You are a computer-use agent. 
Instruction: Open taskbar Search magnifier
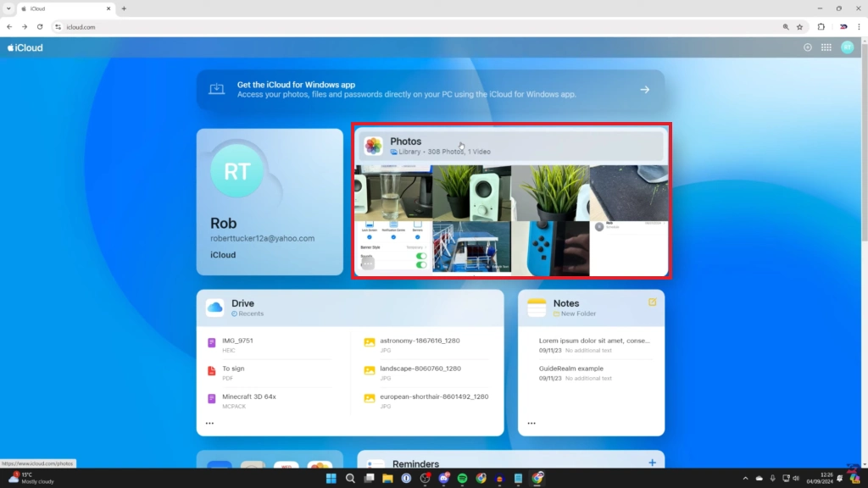[x=350, y=478]
